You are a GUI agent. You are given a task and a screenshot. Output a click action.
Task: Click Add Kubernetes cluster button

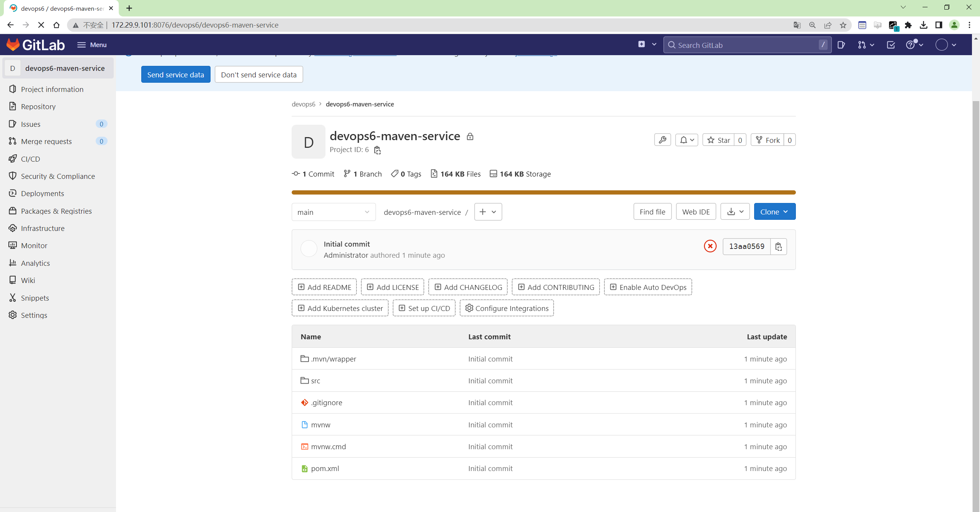[x=340, y=308]
